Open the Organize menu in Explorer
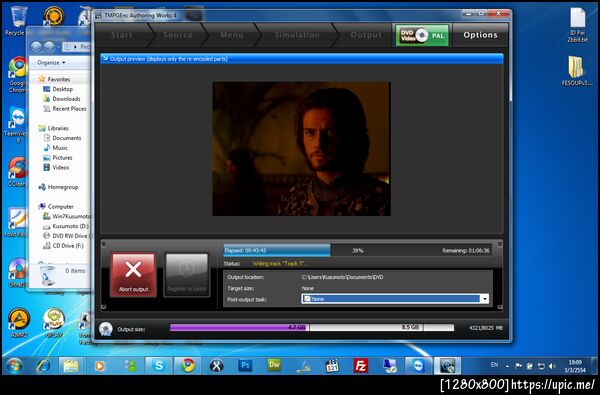600x395 pixels. (52, 62)
